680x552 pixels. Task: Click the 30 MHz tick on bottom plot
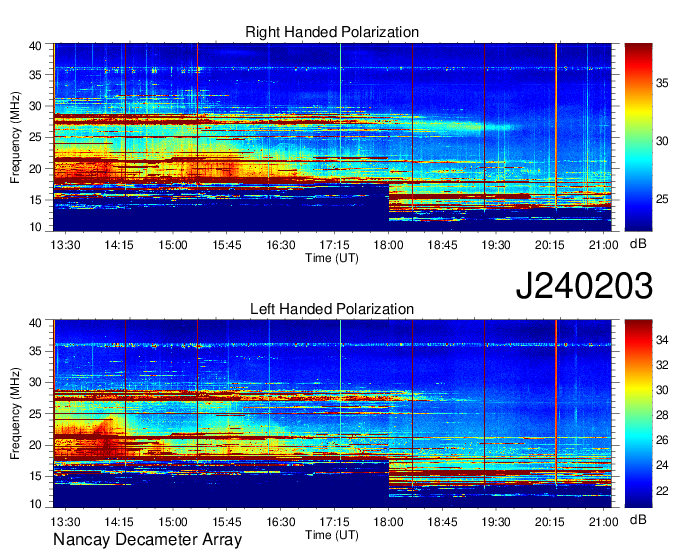(x=35, y=382)
